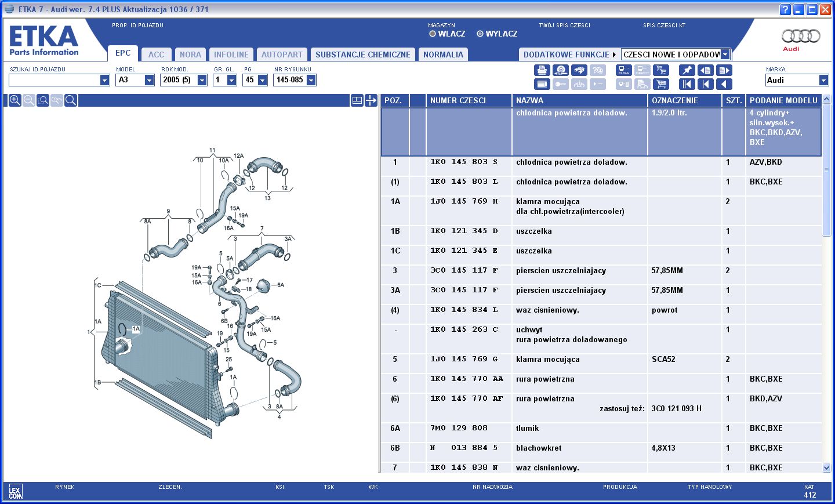
Task: Click the plain magnifier icon above drawing
Action: point(71,100)
